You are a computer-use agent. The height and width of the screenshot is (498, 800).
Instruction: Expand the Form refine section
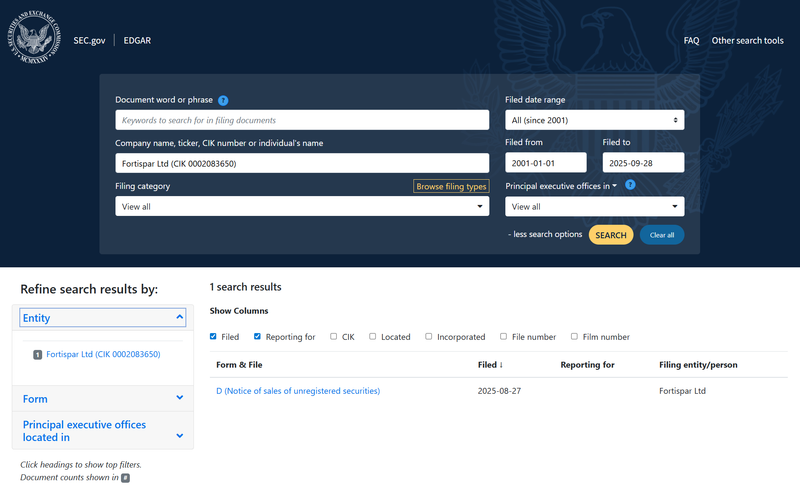103,399
